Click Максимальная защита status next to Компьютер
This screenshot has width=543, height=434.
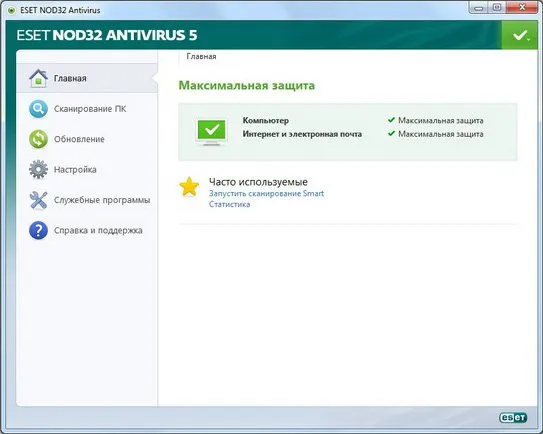point(440,121)
